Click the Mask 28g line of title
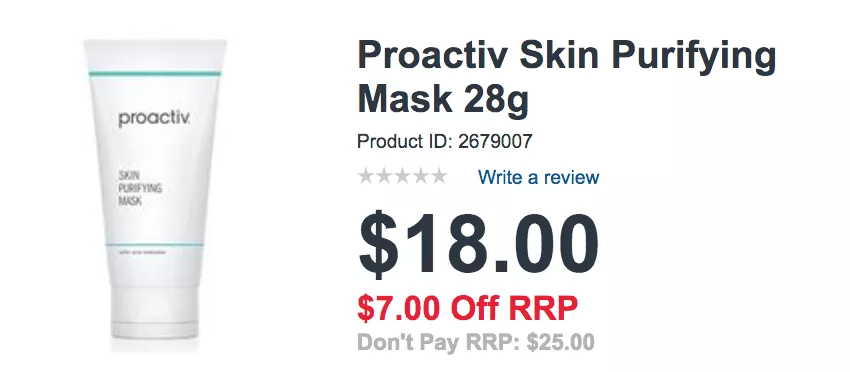 443,100
